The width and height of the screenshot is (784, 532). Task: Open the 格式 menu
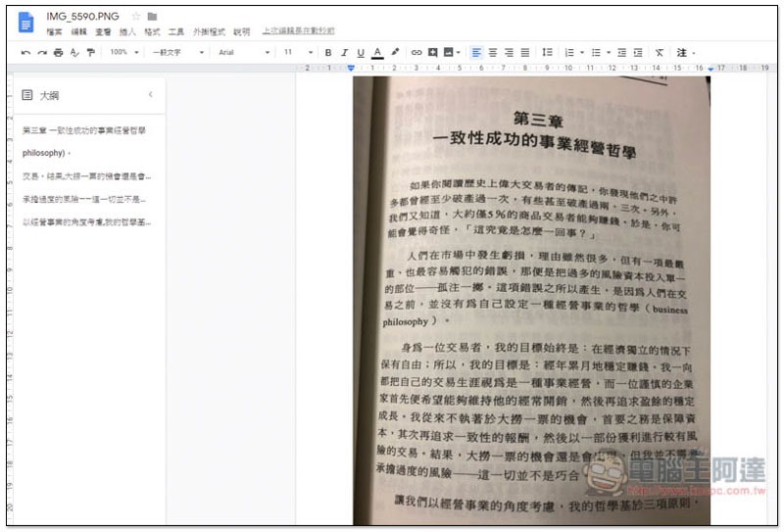click(x=152, y=32)
